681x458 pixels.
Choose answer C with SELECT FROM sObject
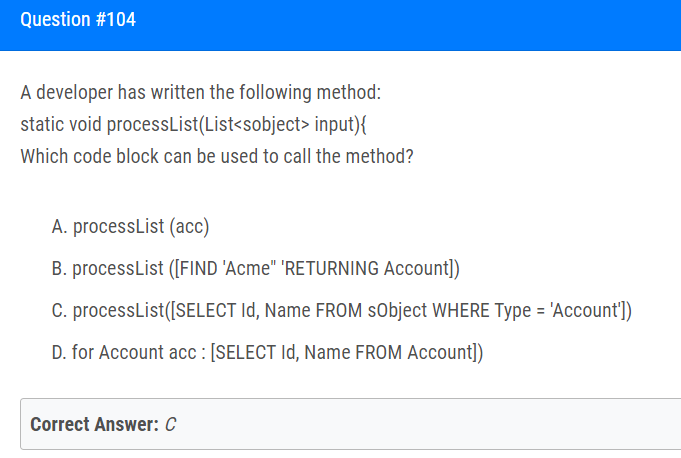pos(341,310)
